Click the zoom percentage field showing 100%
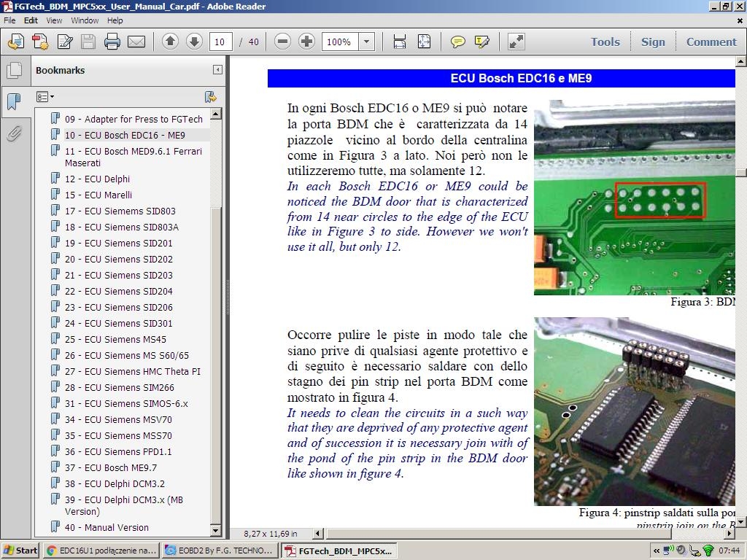This screenshot has height=560, width=747. pos(340,42)
